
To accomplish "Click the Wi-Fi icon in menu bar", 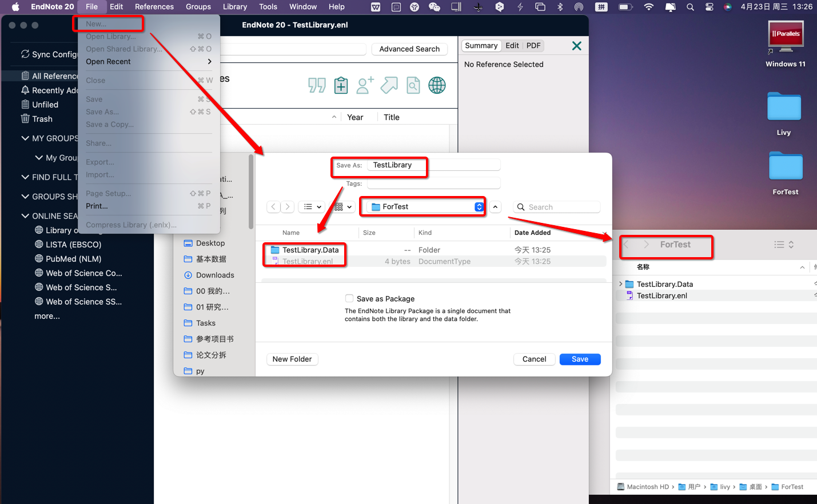I will [x=648, y=7].
